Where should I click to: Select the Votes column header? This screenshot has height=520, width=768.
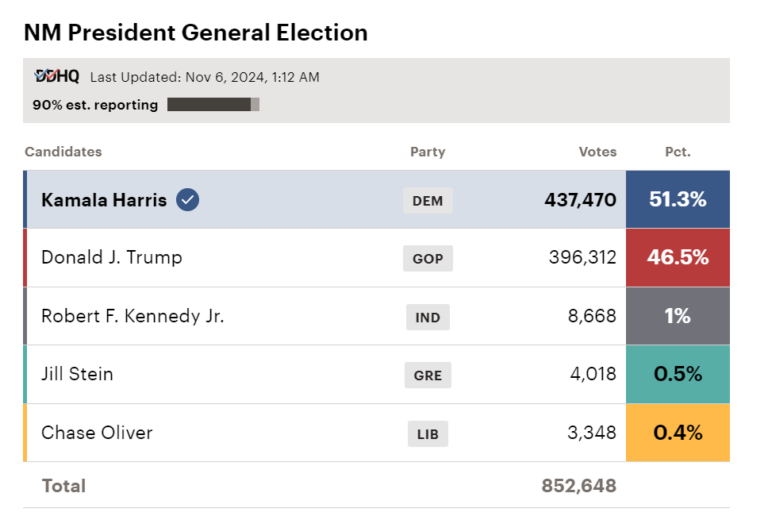pyautogui.click(x=598, y=152)
